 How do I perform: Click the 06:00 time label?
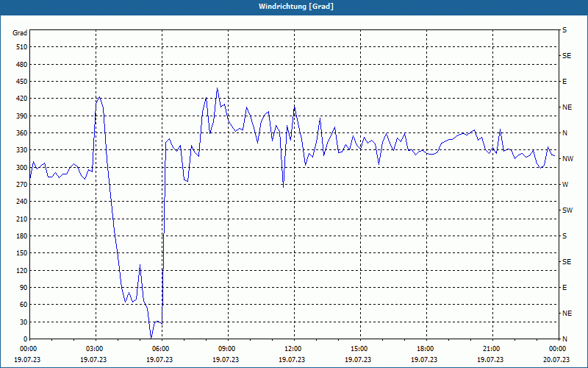pyautogui.click(x=159, y=349)
